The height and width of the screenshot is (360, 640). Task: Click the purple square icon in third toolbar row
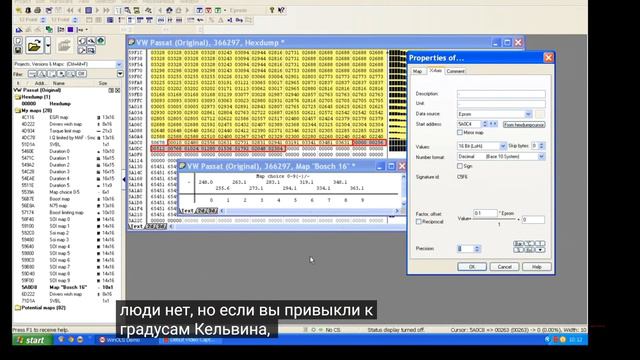click(70, 29)
